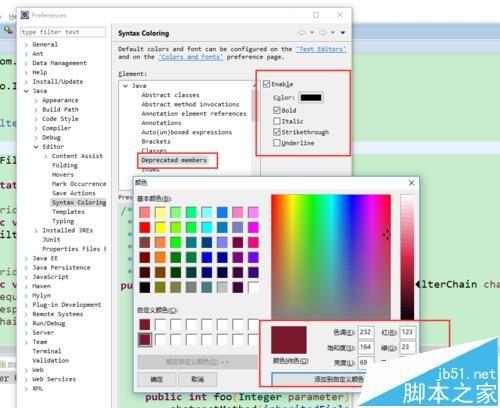Viewport: 500px width, 408px height.
Task: Click the black Color button
Action: click(x=311, y=98)
